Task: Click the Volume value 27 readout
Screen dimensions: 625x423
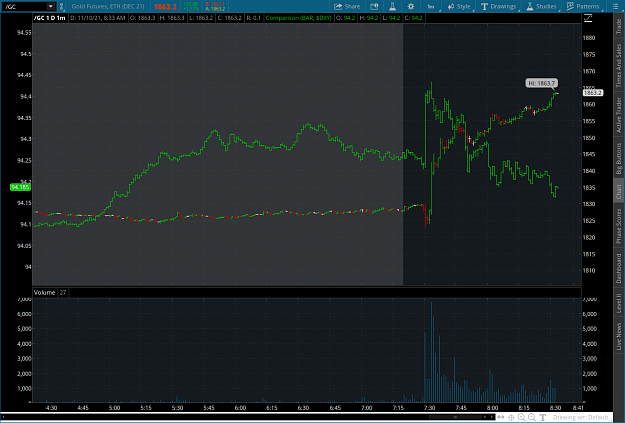Action: click(63, 293)
